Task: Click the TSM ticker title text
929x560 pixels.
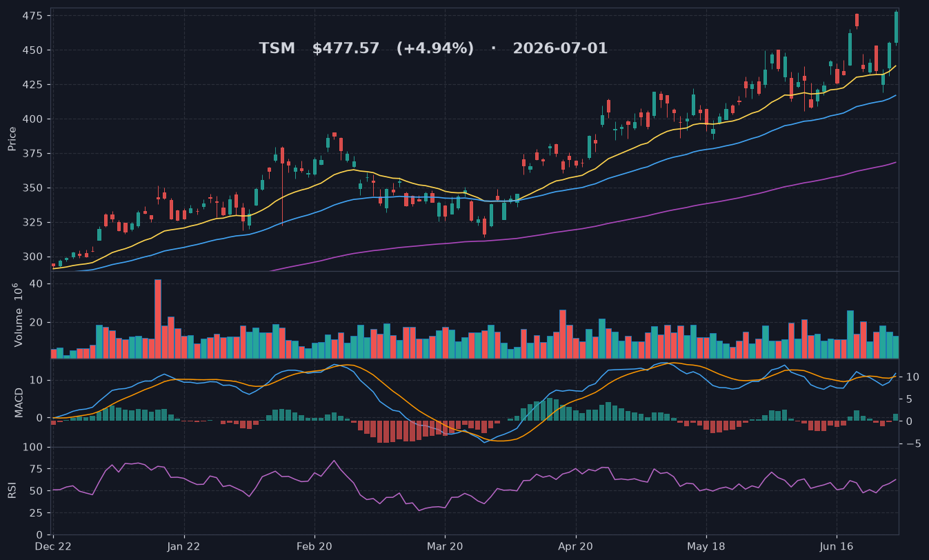Action: tap(277, 49)
